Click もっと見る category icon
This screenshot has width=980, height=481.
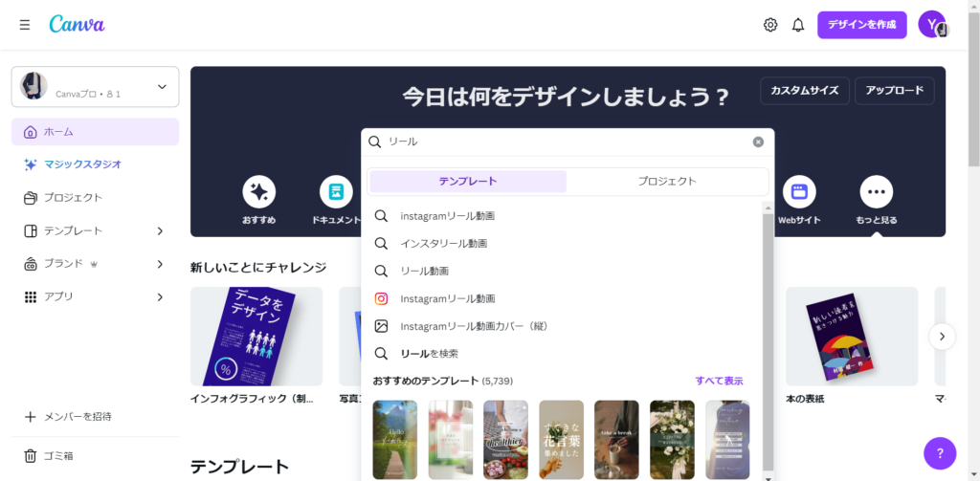(x=877, y=192)
